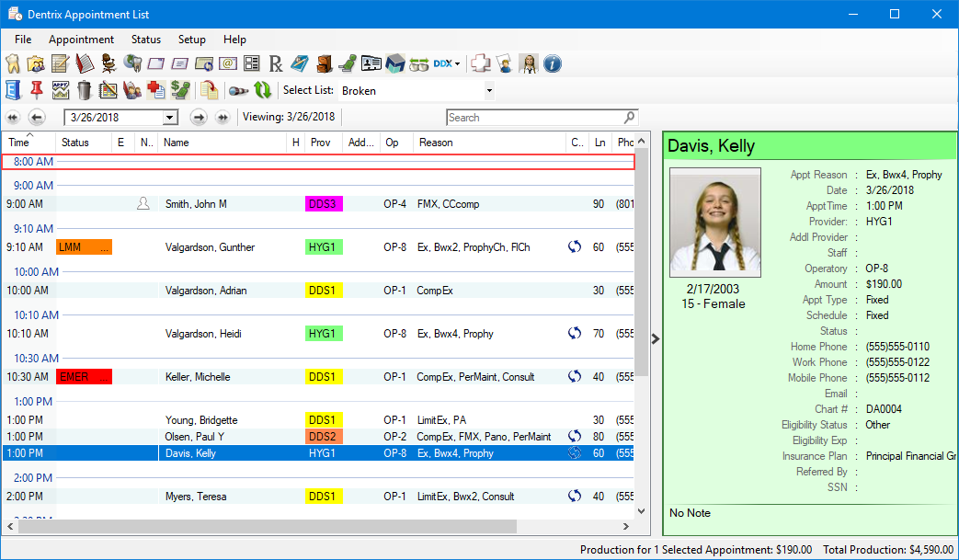Click the red book ledger icon

point(85,64)
